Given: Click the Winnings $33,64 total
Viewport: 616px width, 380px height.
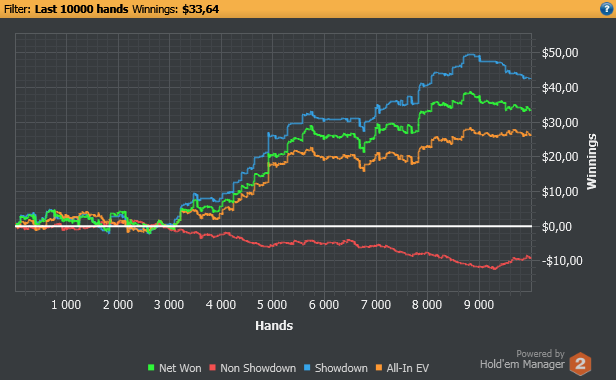Looking at the screenshot, I should tap(175, 9).
